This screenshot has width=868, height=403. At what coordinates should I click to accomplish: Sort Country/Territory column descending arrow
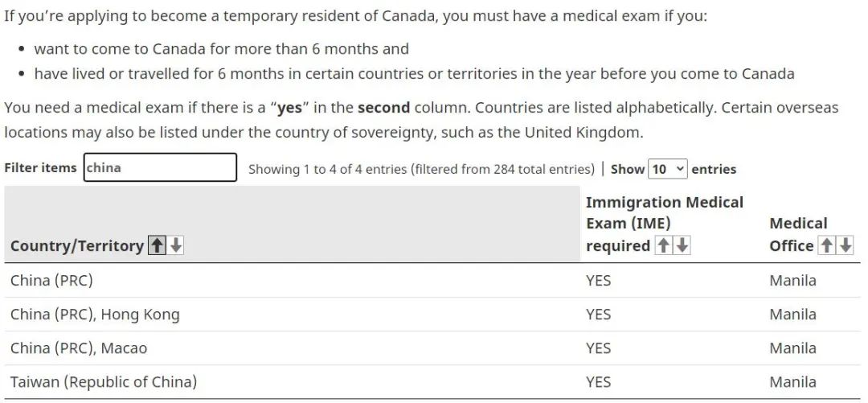(x=175, y=245)
